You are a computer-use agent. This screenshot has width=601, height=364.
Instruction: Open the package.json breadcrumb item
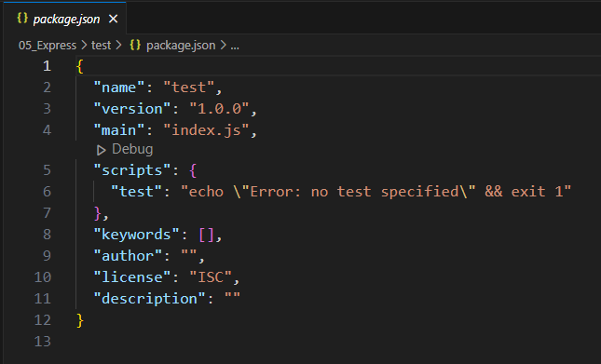click(x=181, y=46)
